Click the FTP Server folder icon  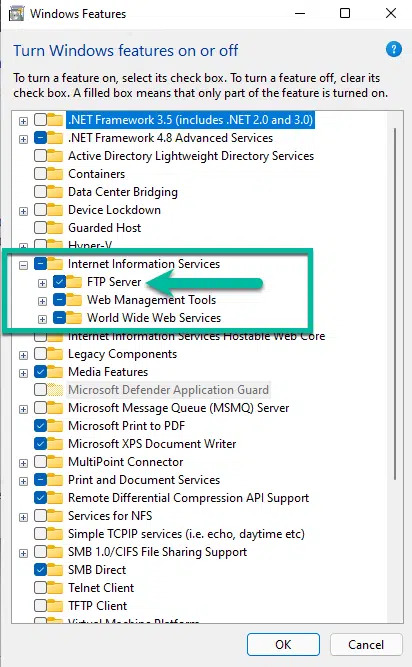(x=74, y=282)
